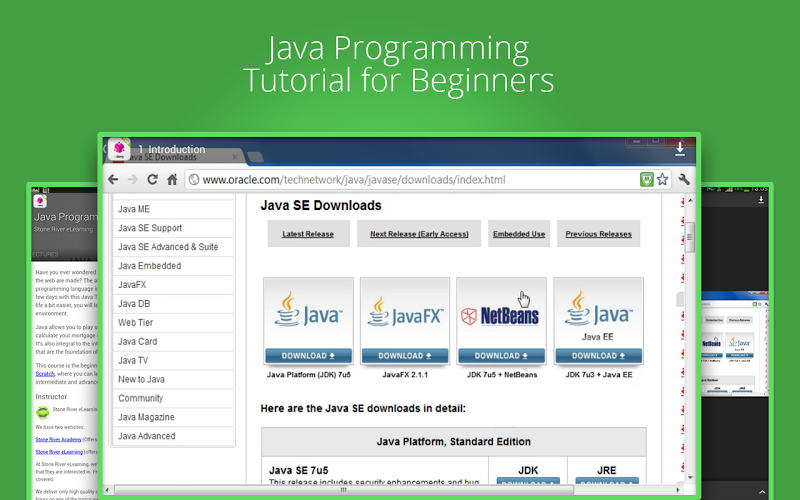Click the NetBeans logo image

[500, 316]
